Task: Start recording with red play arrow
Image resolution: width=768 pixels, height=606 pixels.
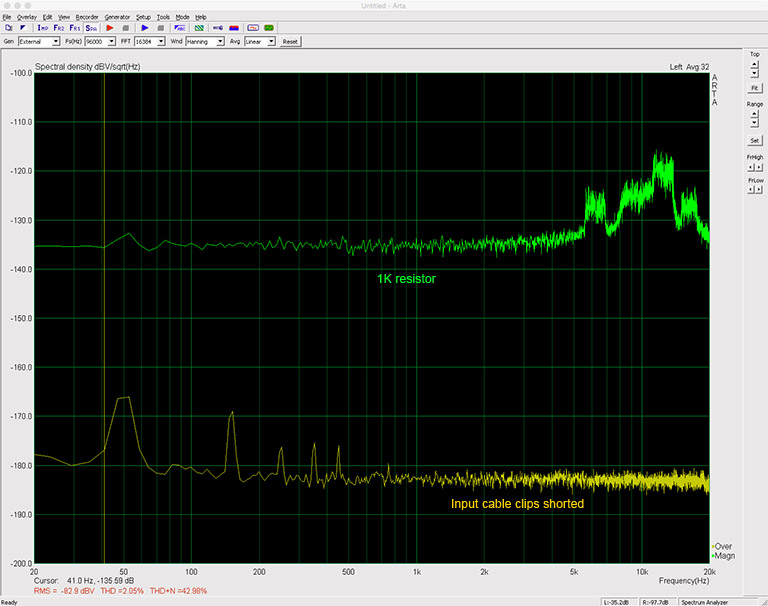Action: click(110, 28)
